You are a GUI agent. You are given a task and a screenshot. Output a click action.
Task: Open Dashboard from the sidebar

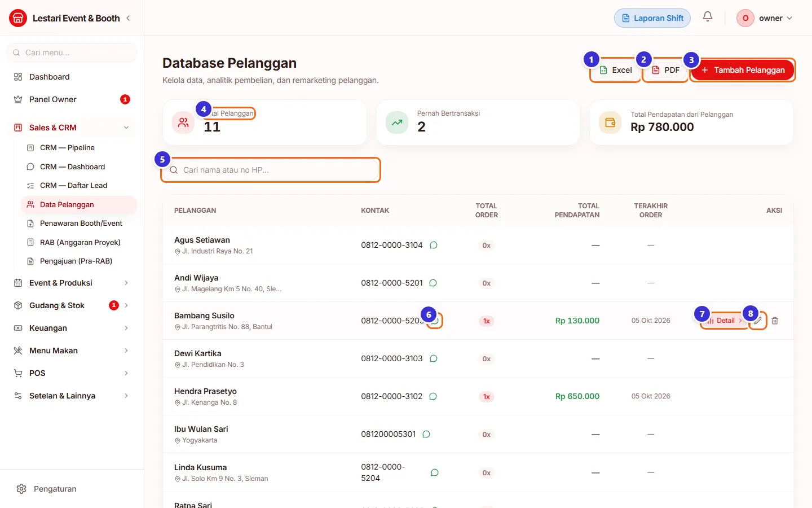coord(72,77)
